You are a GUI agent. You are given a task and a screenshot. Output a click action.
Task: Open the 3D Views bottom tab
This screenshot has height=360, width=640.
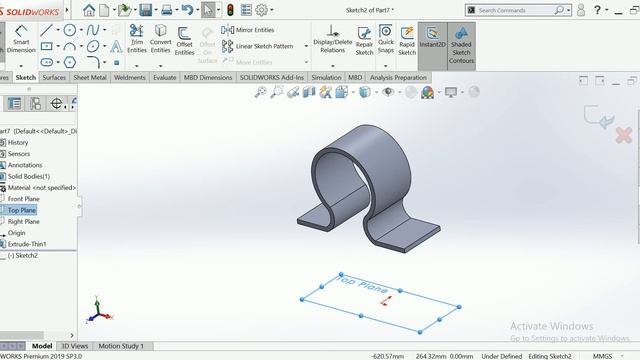click(75, 346)
